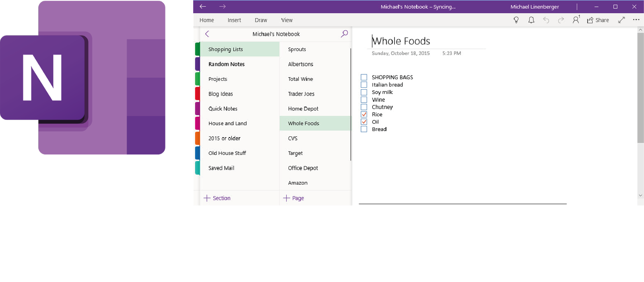The image size is (644, 282).
Task: Open the Target page
Action: click(315, 153)
